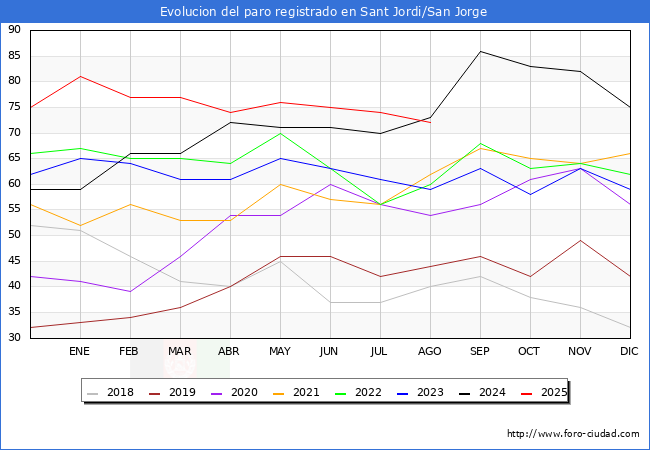Click the 2021 orange line point at SEP
This screenshot has height=450, width=650.
480,148
